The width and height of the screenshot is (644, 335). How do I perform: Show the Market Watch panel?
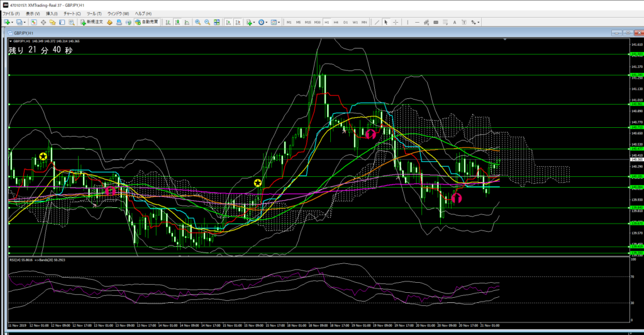(34, 22)
